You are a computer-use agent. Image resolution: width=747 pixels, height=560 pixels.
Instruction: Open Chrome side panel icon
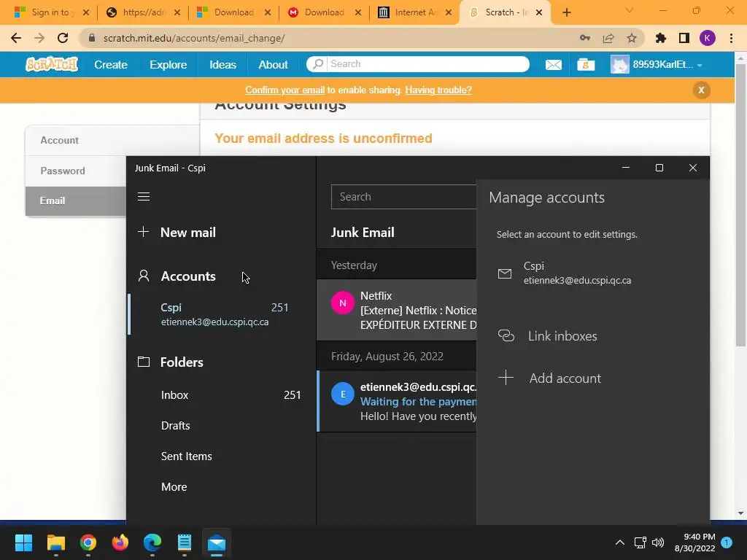684,38
